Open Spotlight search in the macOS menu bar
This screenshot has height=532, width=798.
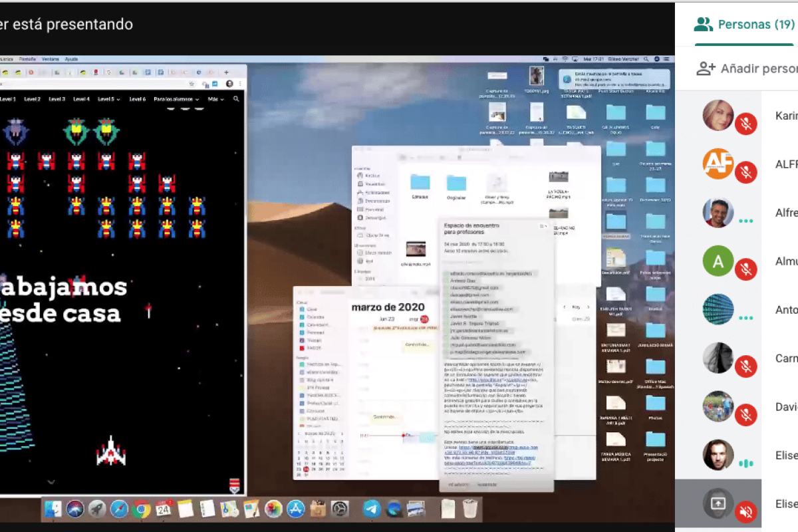click(645, 59)
